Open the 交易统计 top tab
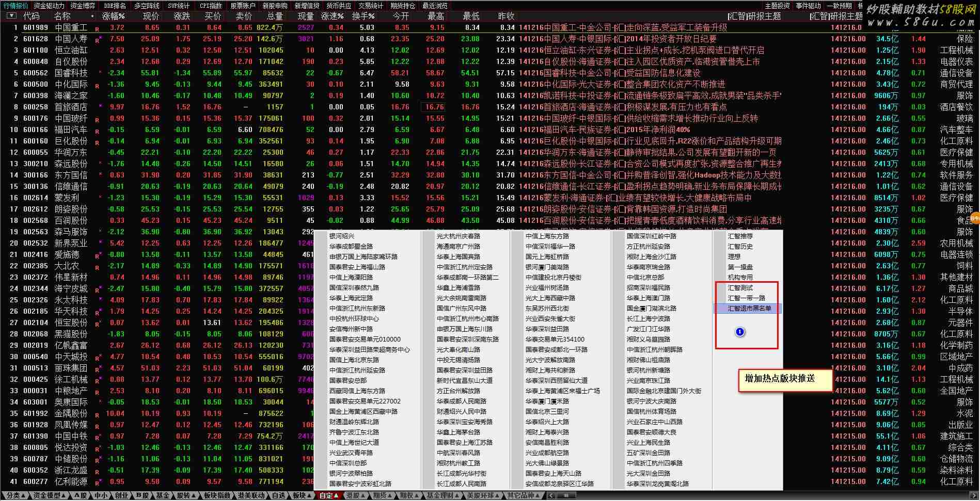The image size is (980, 501). [371, 6]
